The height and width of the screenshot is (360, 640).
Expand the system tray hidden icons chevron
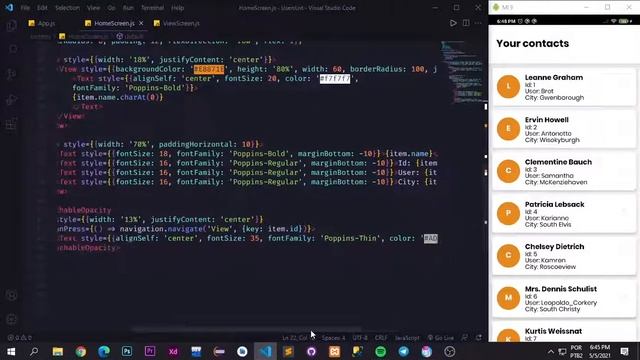[551, 351]
